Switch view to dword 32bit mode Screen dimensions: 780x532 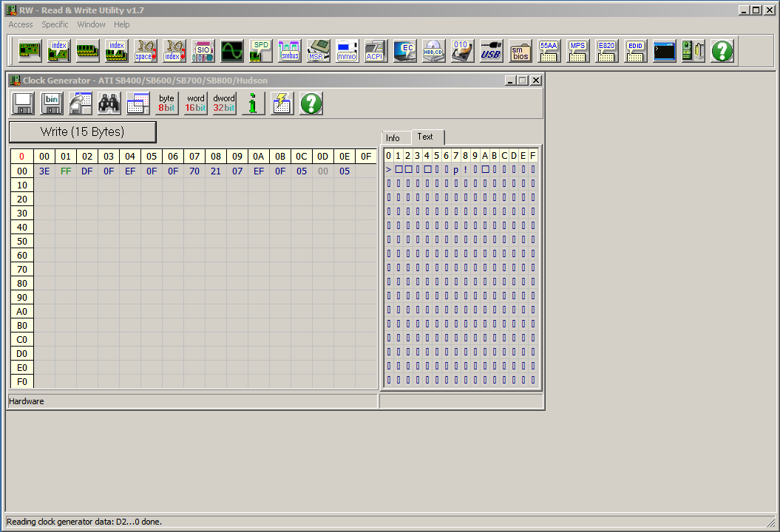[224, 103]
